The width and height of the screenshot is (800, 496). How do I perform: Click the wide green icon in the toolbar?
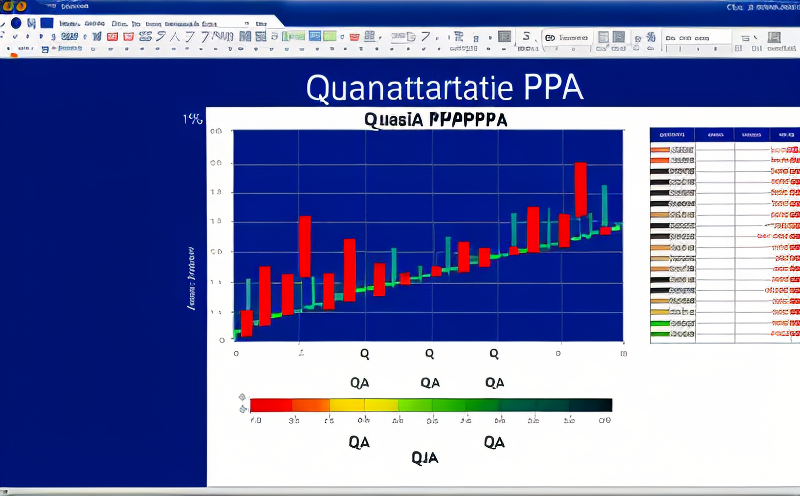point(293,36)
